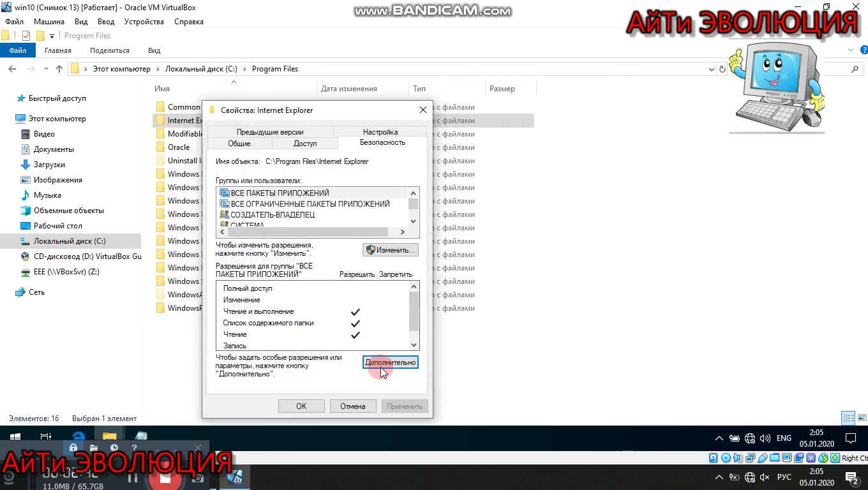Screen dimensions: 868x490
Task: Open Поделиться ribbon tab in Explorer
Action: (x=110, y=50)
